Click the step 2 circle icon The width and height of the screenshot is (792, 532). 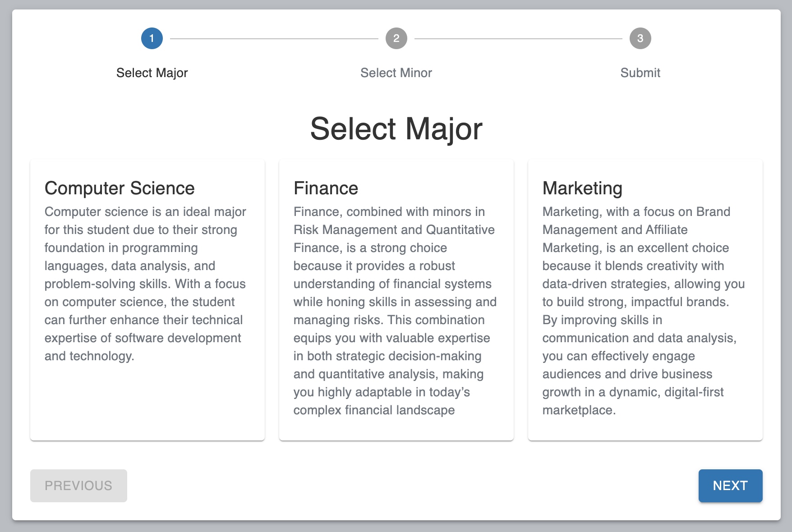click(x=396, y=38)
